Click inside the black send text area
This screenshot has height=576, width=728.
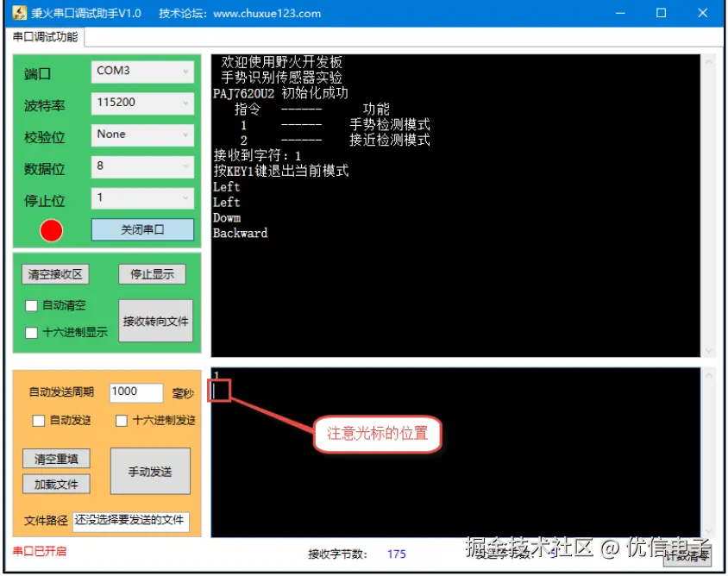(x=455, y=452)
